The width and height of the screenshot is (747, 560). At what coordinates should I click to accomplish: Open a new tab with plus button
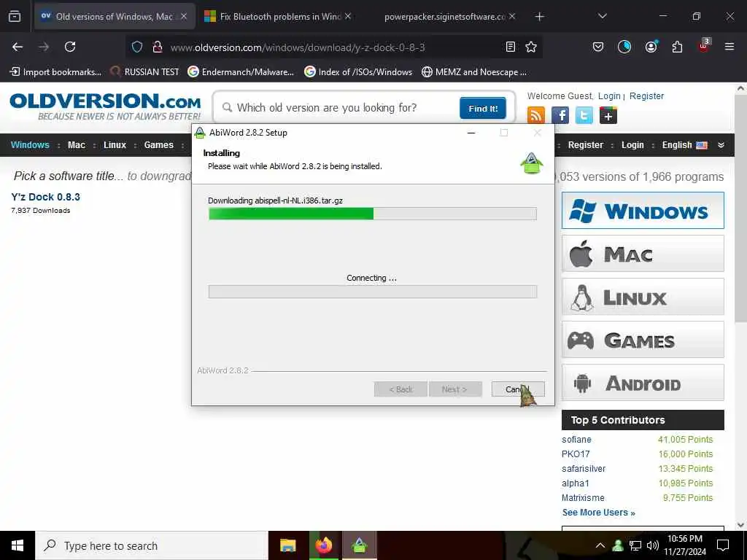539,17
